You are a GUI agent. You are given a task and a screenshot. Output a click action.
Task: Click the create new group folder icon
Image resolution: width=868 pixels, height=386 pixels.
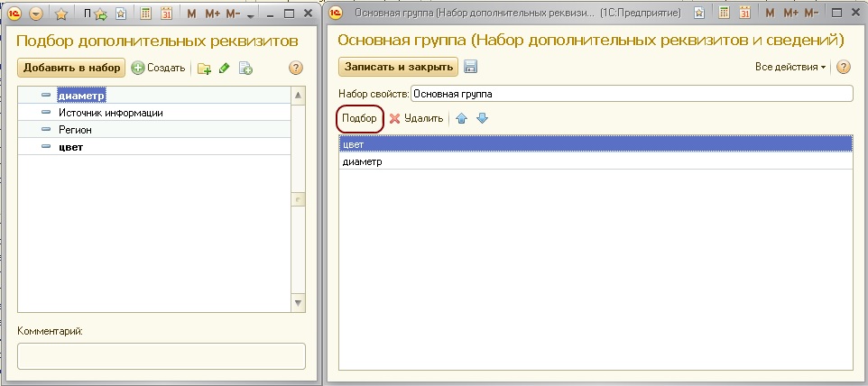[x=204, y=69]
